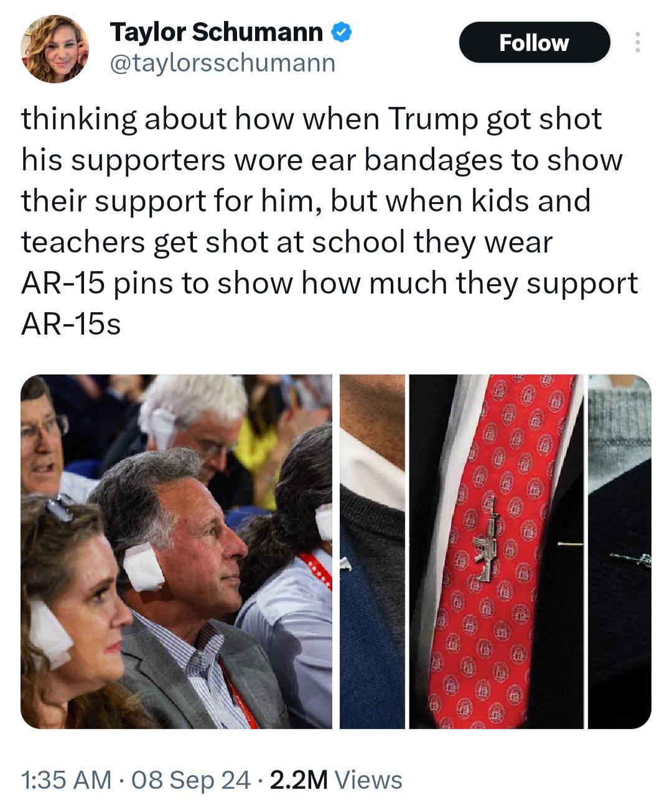Viewport: 672px width, 810px height.
Task: Click the blue verified badge icon
Action: (342, 32)
